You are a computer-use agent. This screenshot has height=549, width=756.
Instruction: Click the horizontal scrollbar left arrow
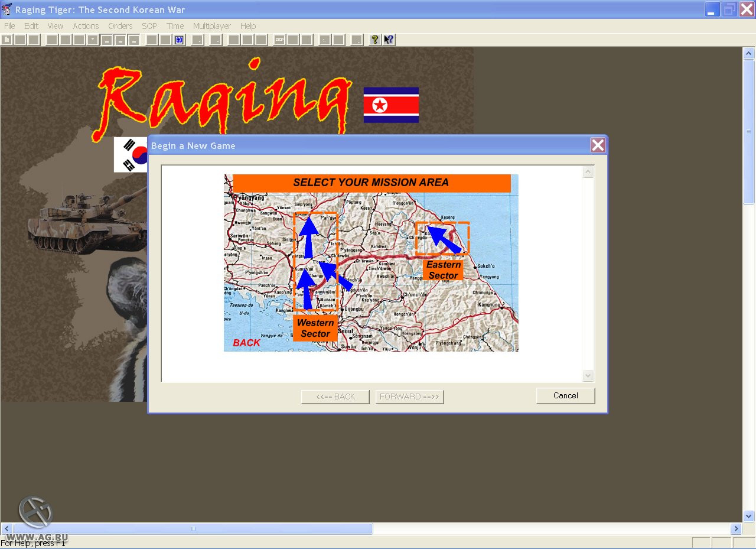[6, 529]
